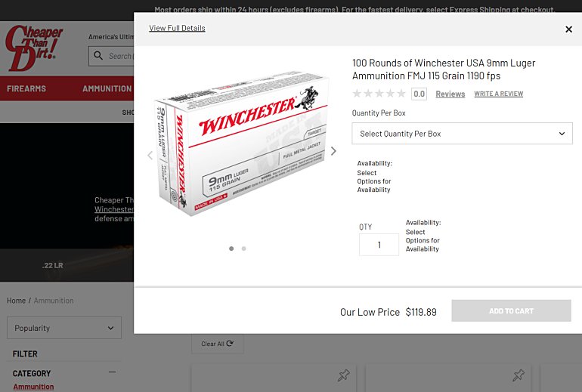Select the second image carousel dot
Screen dimensions: 582x392
point(244,248)
